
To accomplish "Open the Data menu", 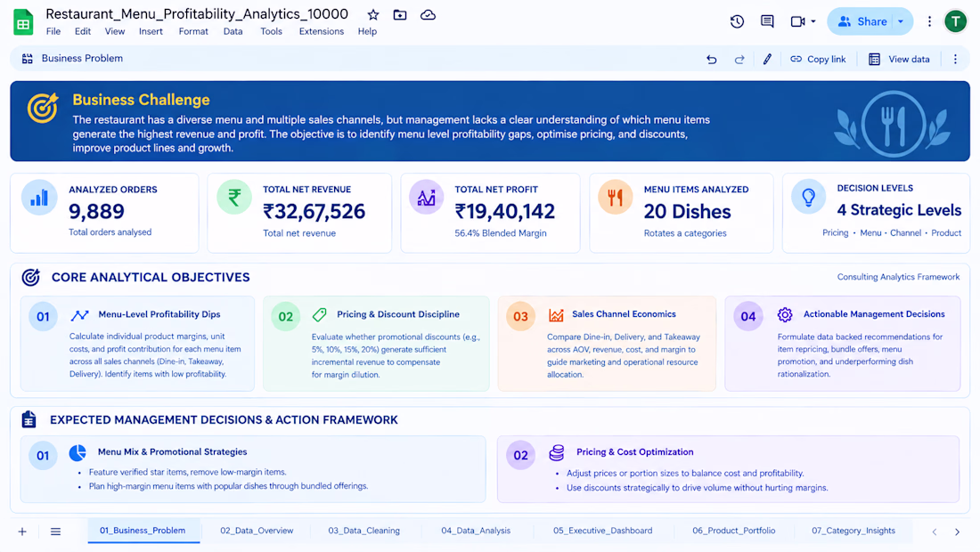I will (233, 31).
